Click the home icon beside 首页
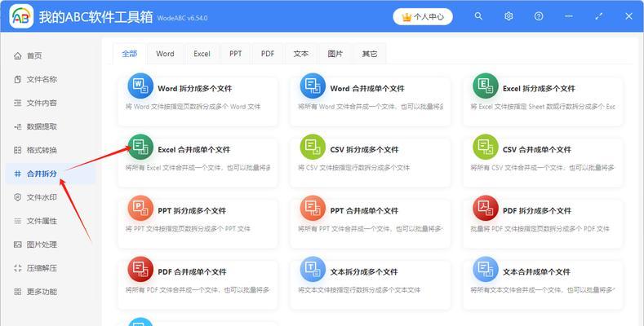 18,55
